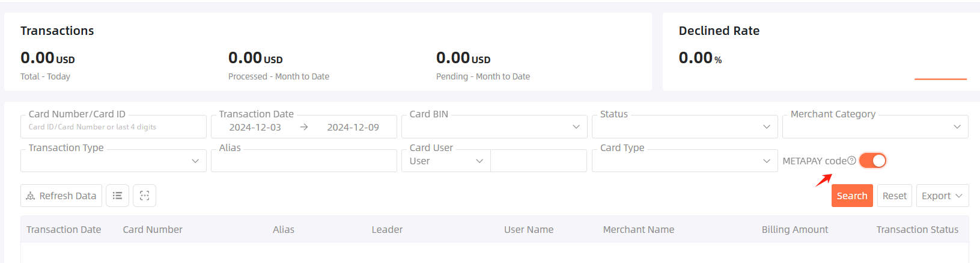980x263 pixels.
Task: Focus the Card Number/Card ID field
Action: [x=114, y=127]
